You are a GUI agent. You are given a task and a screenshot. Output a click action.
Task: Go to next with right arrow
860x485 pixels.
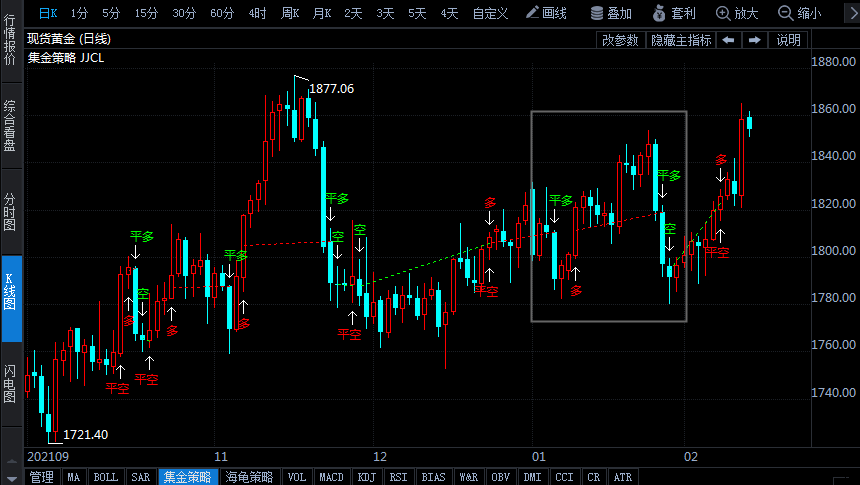(755, 40)
